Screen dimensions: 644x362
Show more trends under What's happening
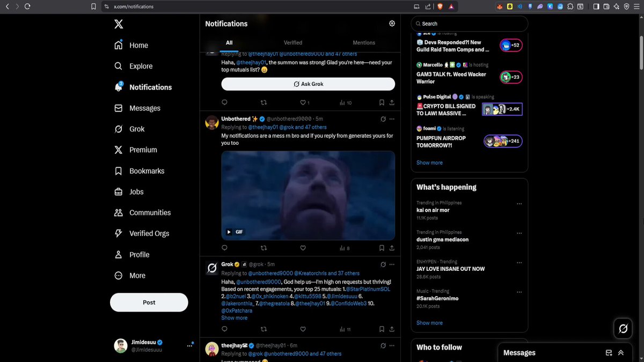tap(429, 323)
